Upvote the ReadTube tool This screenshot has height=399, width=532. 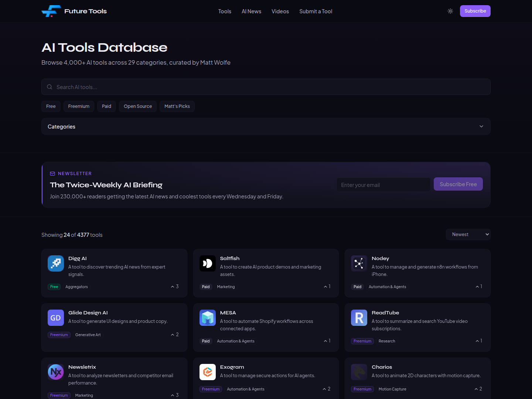(x=479, y=341)
